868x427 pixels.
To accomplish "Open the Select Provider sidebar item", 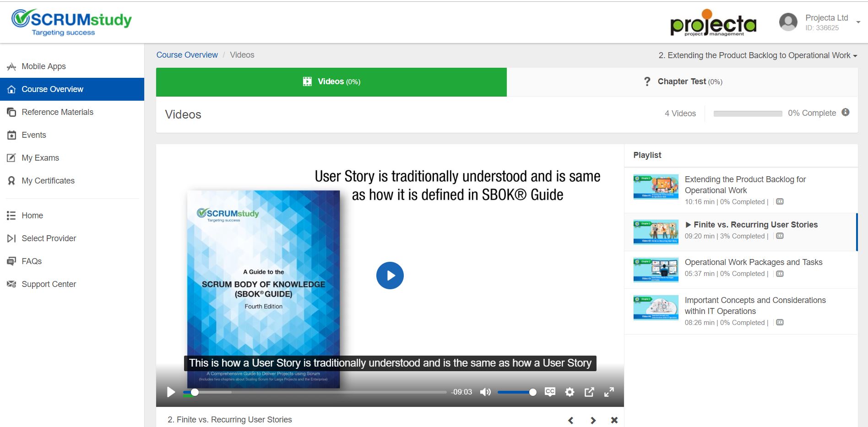I will (49, 238).
